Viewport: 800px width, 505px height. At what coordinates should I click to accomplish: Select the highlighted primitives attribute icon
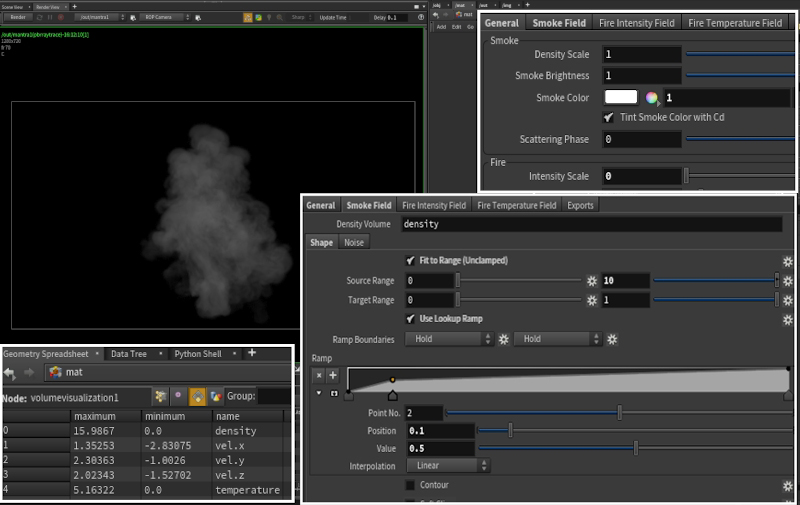[197, 397]
